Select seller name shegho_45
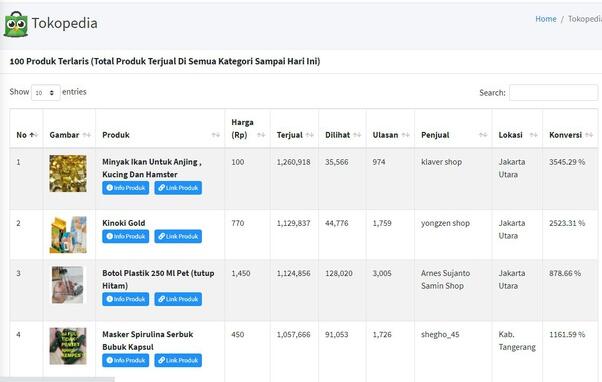Screen dimensions: 602x382 tap(440, 334)
